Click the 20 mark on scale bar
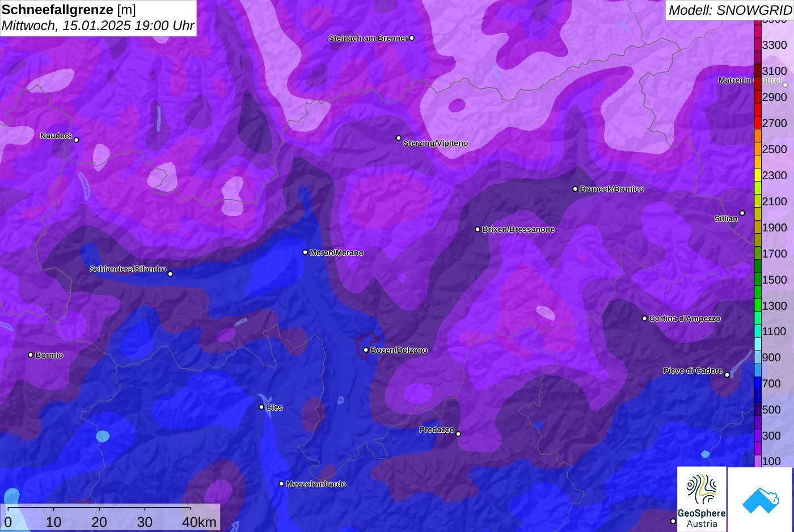 pos(99,522)
